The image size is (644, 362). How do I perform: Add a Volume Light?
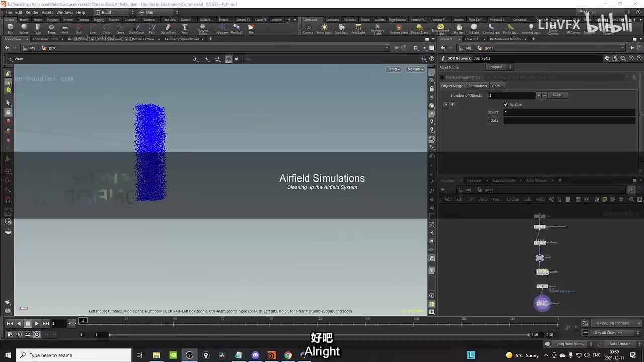tap(399, 29)
